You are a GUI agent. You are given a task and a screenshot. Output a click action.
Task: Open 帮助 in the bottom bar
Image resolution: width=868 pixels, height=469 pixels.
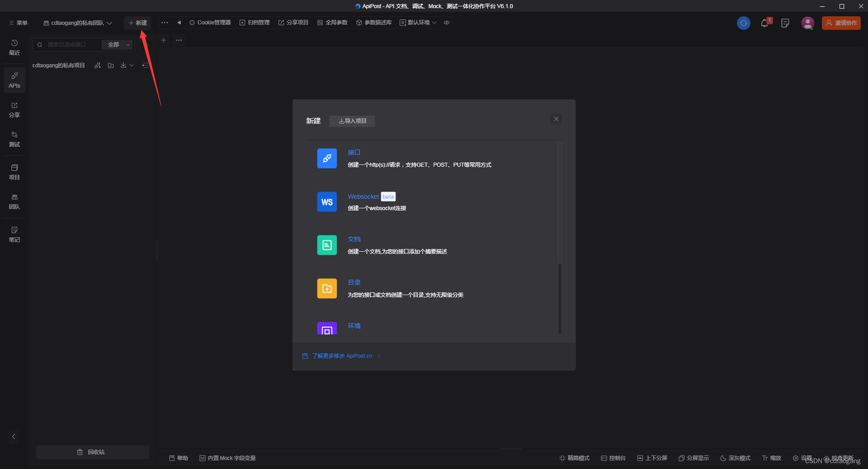pyautogui.click(x=179, y=458)
